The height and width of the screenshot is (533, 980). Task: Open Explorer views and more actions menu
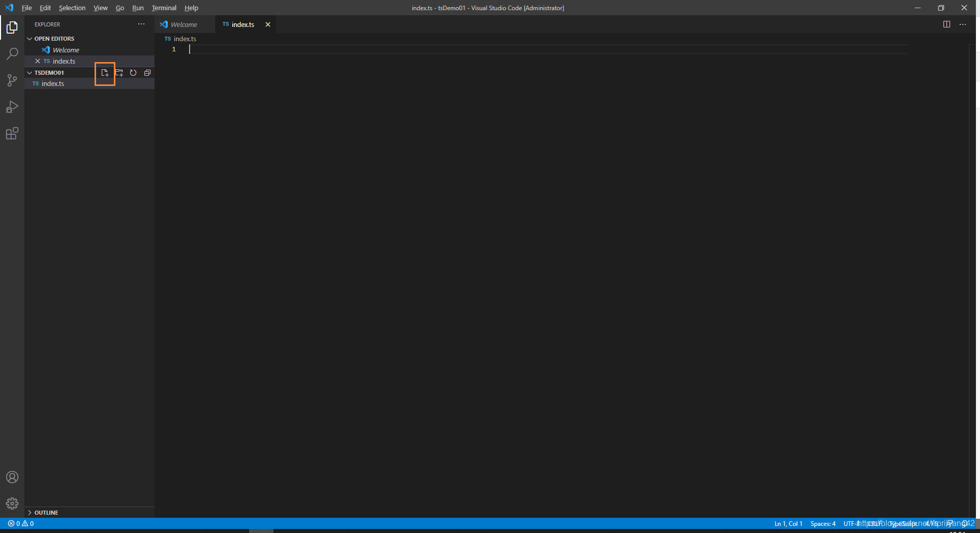click(141, 24)
